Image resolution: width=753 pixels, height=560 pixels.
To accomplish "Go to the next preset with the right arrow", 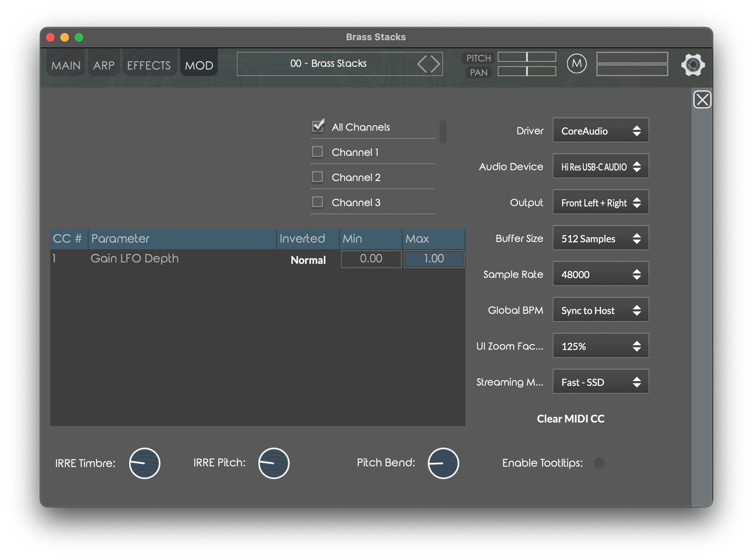I will point(435,64).
